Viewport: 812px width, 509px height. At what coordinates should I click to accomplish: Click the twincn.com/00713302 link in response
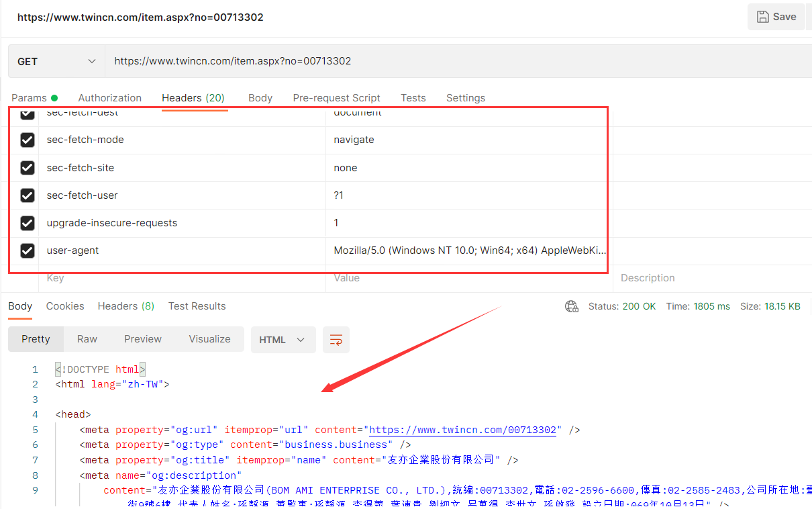click(463, 430)
